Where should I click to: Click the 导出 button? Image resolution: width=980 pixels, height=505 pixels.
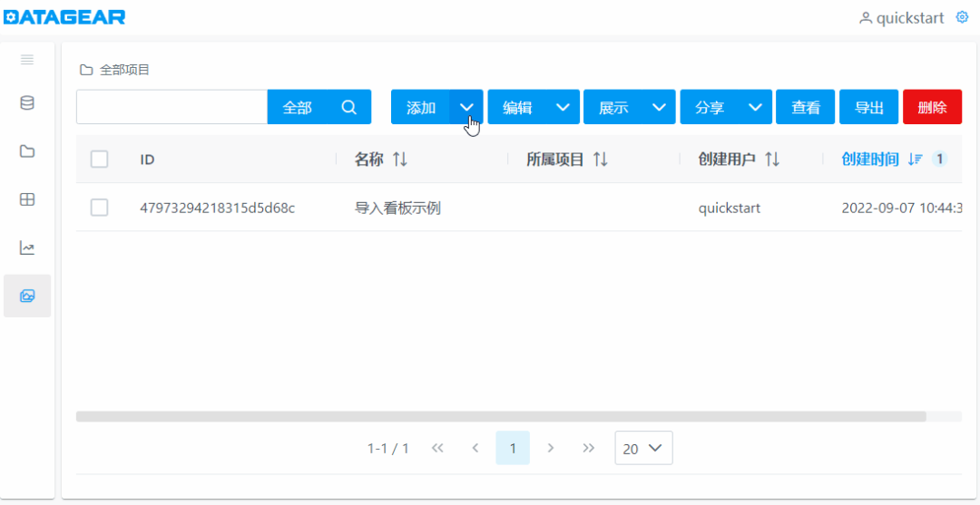(x=868, y=107)
